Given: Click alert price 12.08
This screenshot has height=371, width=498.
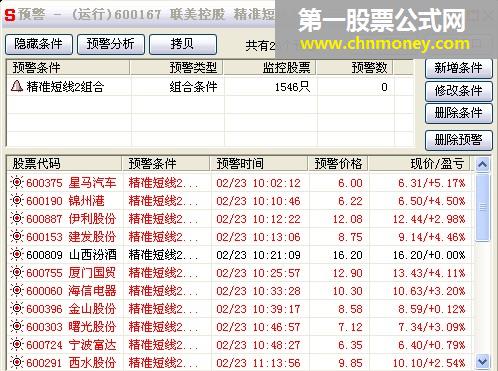Looking at the screenshot, I should [x=348, y=219].
